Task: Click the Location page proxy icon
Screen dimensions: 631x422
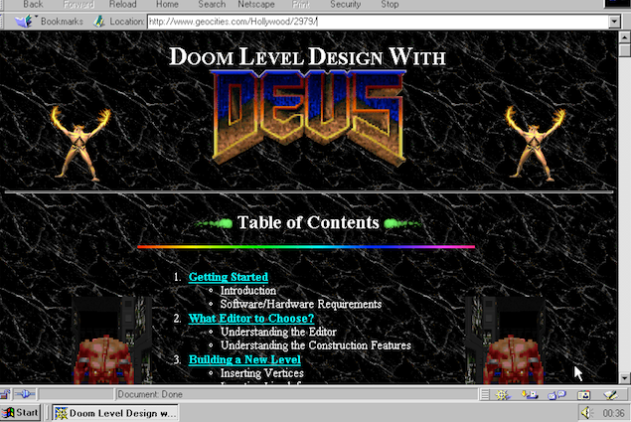Action: (x=99, y=21)
